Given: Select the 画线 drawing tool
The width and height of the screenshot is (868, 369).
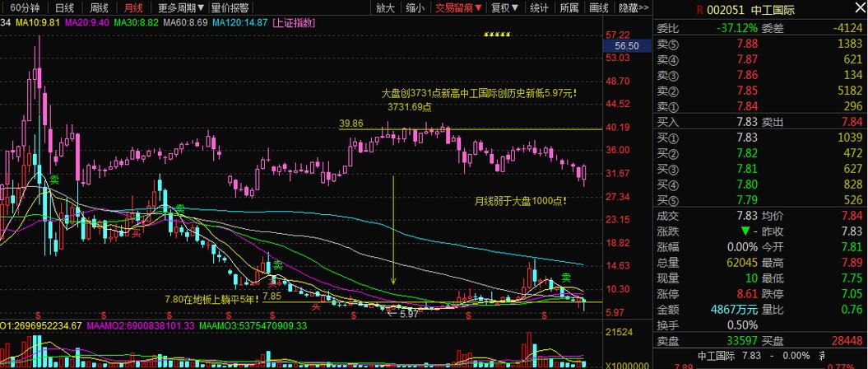Looking at the screenshot, I should (599, 8).
